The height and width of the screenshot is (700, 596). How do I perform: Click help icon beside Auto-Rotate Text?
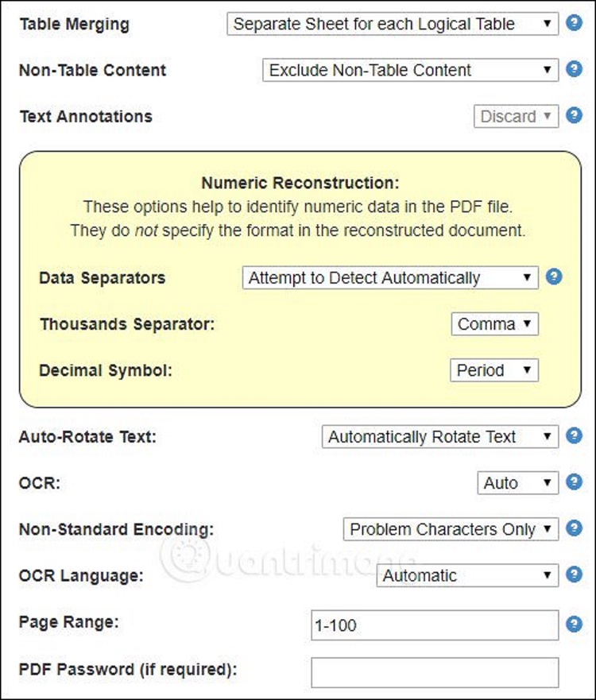(574, 435)
